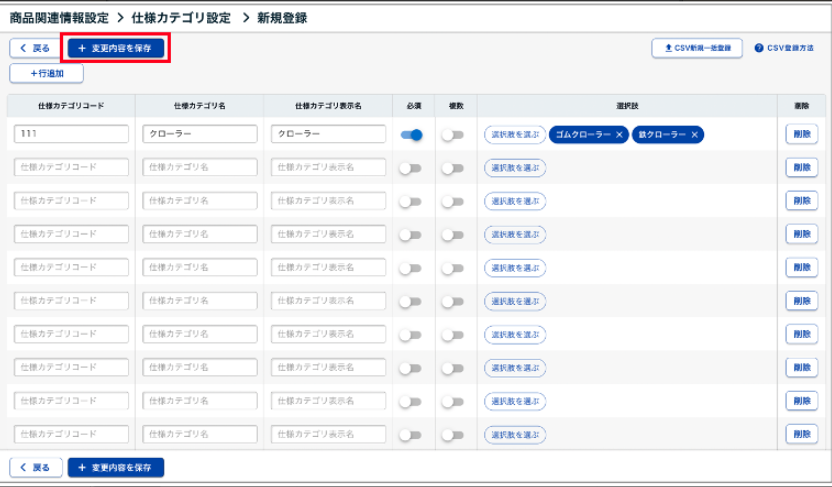832x487 pixels.
Task: Click the bottom 戻る back button
Action: (x=34, y=467)
